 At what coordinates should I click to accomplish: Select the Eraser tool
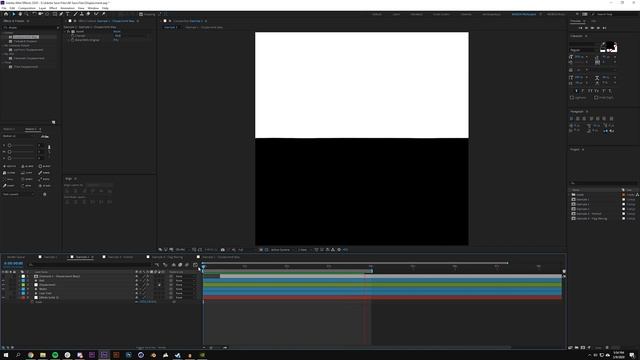88,14
